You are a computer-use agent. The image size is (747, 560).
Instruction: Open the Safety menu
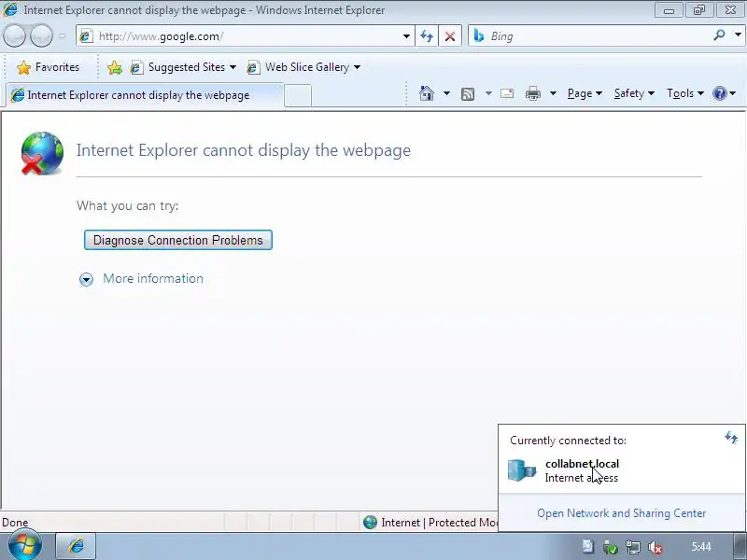click(634, 93)
